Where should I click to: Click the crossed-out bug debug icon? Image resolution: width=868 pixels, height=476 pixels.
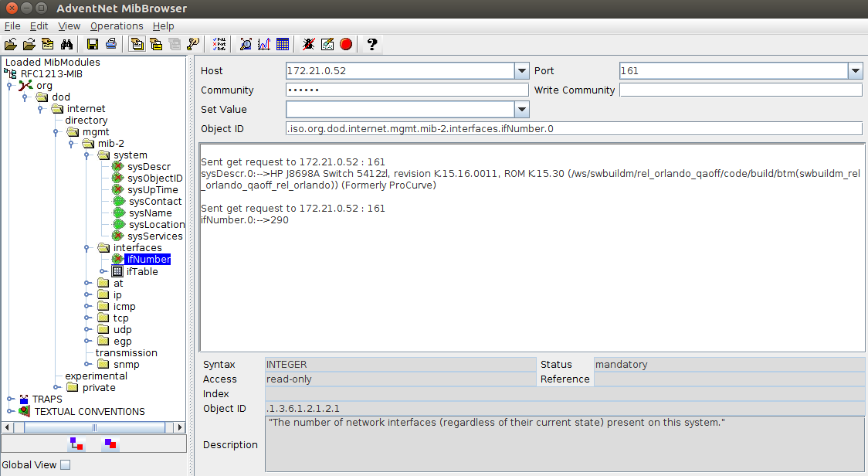[309, 44]
